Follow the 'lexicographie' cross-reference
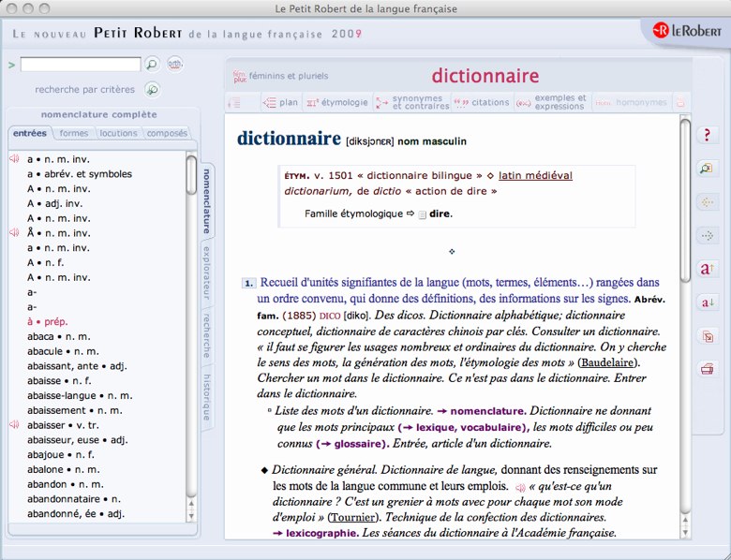 (321, 533)
